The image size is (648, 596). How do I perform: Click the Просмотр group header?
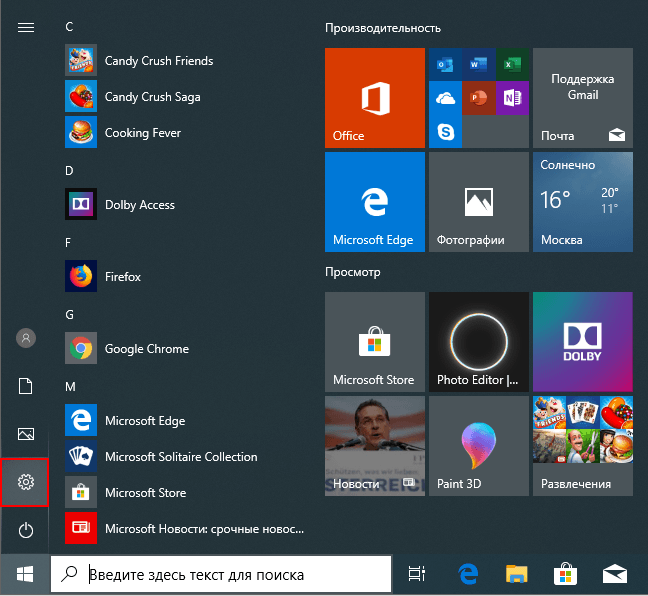tap(353, 272)
